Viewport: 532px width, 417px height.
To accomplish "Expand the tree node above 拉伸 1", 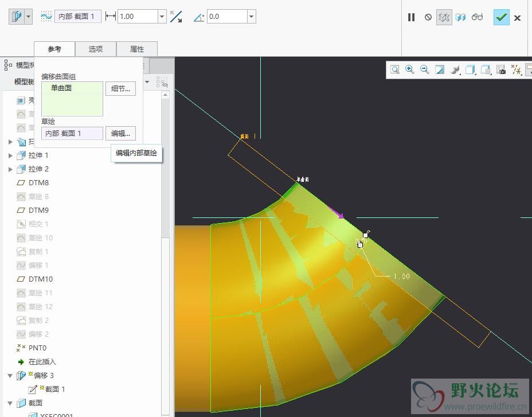I will tap(10, 142).
